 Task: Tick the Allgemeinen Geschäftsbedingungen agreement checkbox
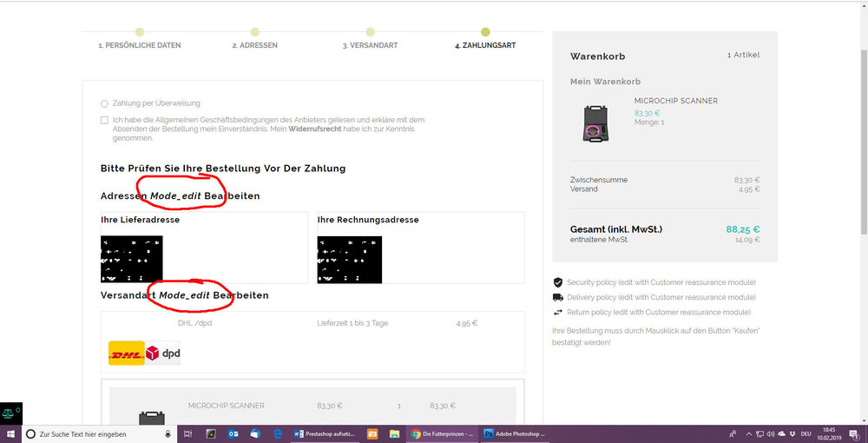click(x=104, y=120)
